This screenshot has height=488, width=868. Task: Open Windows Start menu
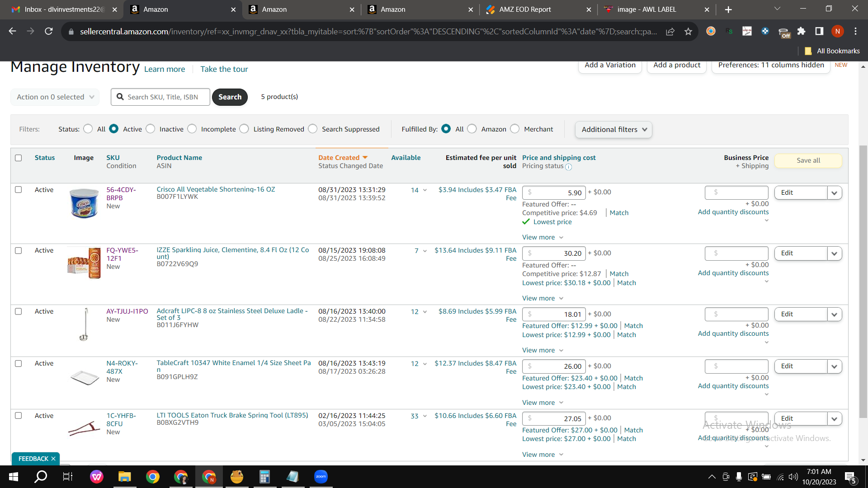pos(14,477)
